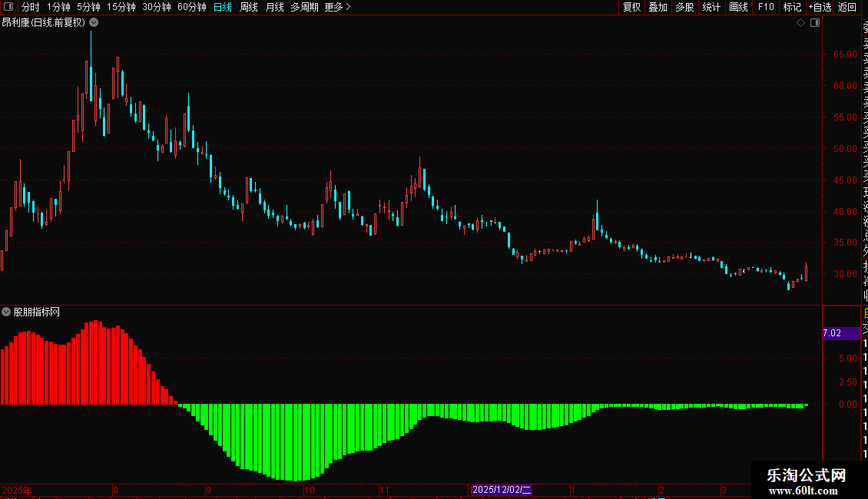
Task: Switch to 月线 monthly chart
Action: click(x=274, y=7)
